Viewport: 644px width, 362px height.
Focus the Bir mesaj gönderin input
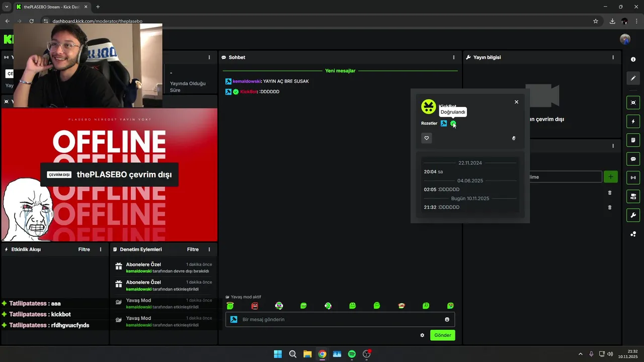pos(340,319)
